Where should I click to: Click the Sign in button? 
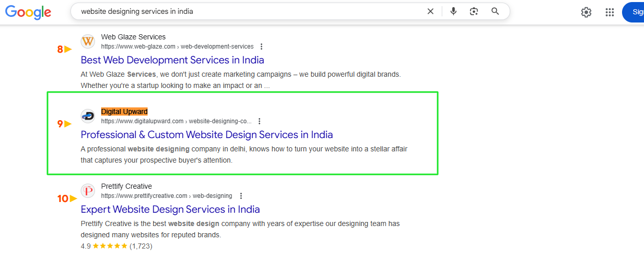[x=636, y=12]
